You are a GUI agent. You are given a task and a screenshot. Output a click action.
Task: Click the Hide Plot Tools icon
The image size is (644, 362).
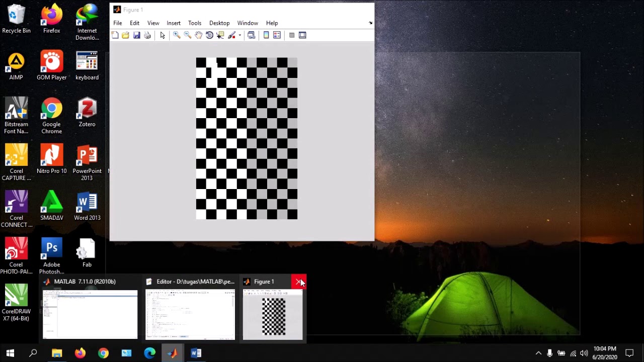click(x=292, y=35)
